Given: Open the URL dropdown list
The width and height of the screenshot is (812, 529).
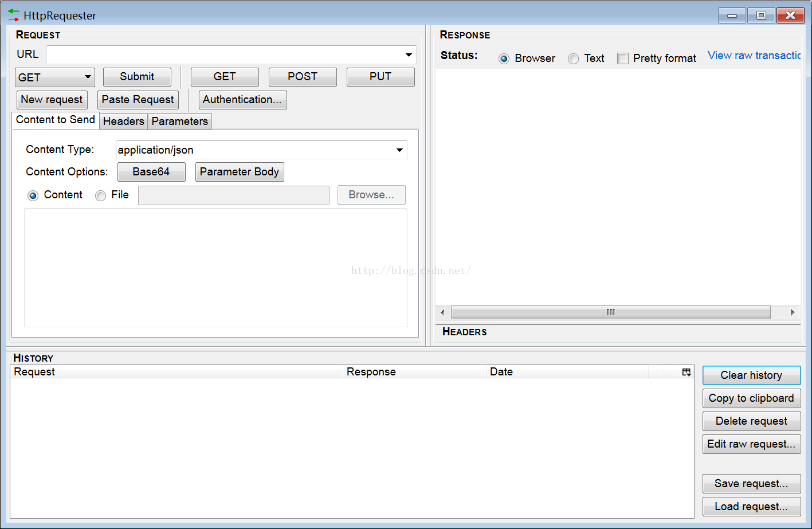Looking at the screenshot, I should [x=409, y=55].
